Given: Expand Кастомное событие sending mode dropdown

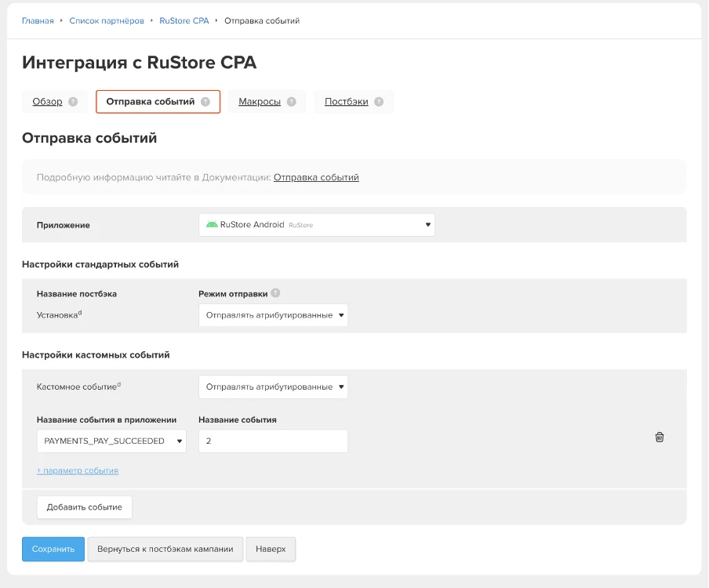Looking at the screenshot, I should [273, 387].
